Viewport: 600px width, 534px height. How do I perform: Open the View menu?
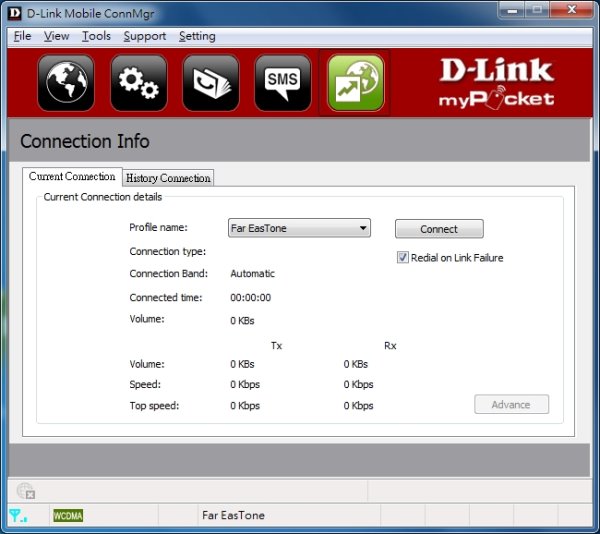coord(56,36)
